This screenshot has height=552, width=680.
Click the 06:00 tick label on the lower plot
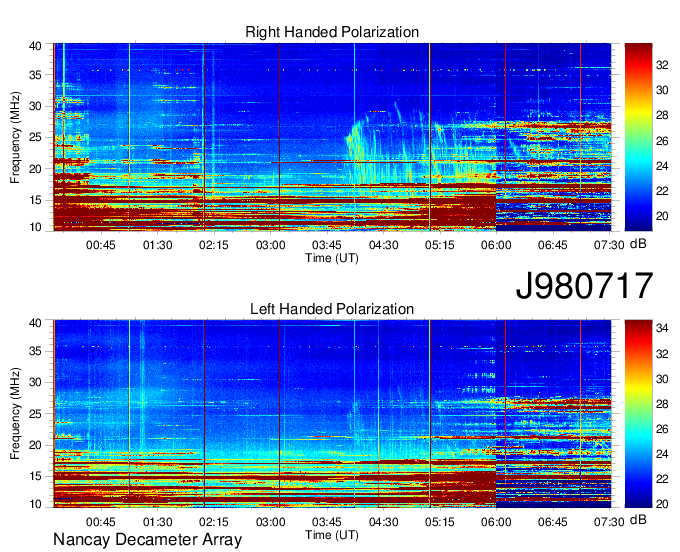pyautogui.click(x=496, y=522)
